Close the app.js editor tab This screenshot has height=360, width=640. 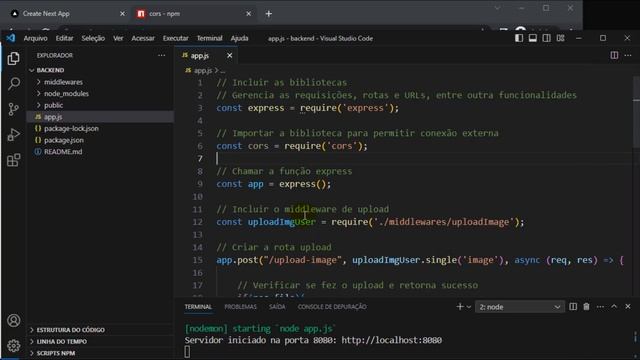[x=229, y=56]
